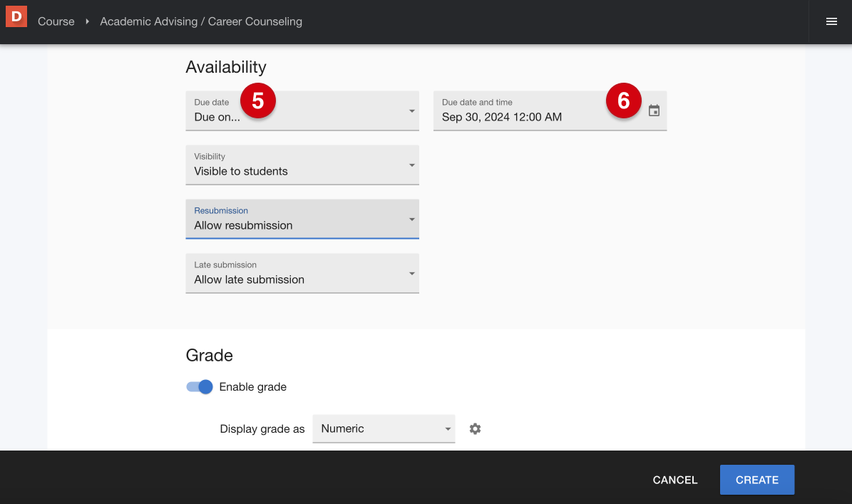This screenshot has height=504, width=852.
Task: Open the due date calendar picker icon
Action: point(655,110)
